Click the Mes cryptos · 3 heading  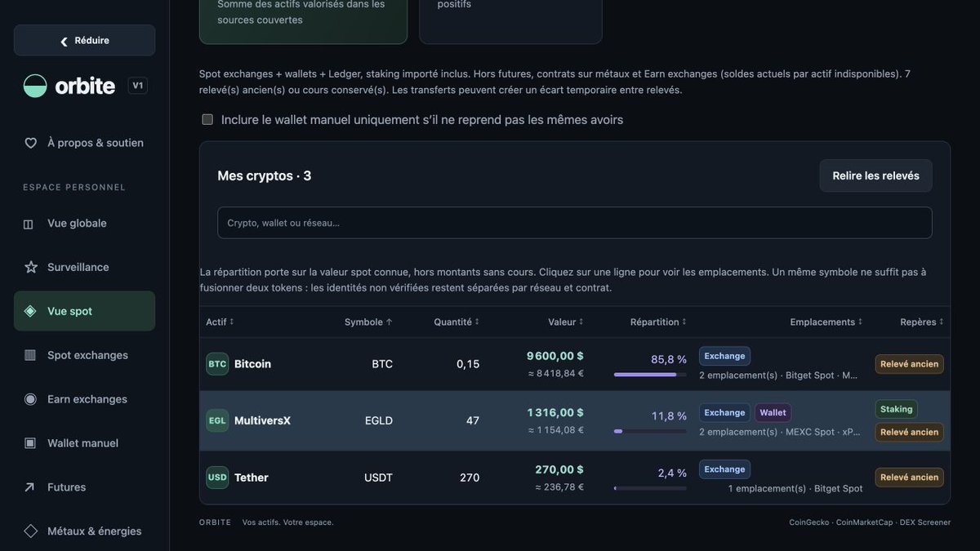point(265,176)
